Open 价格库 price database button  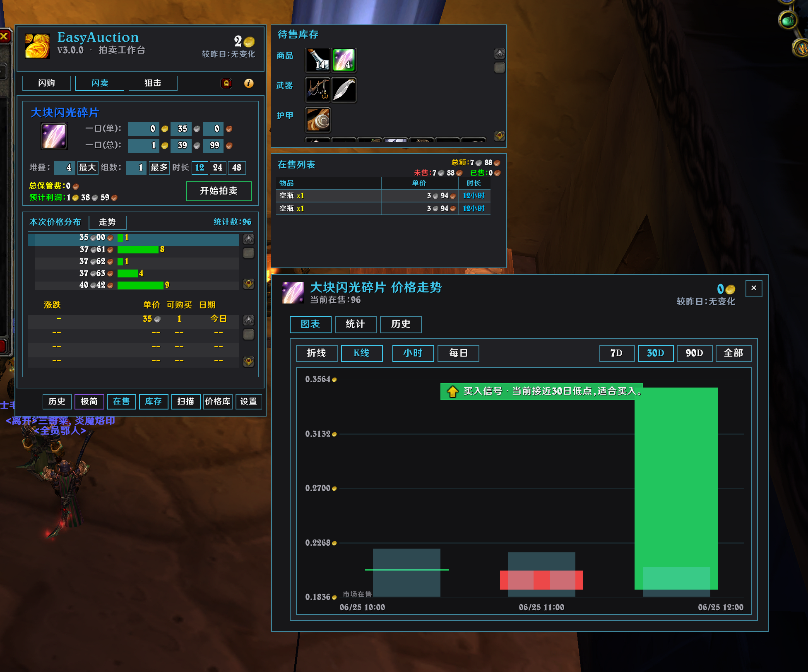pyautogui.click(x=218, y=402)
